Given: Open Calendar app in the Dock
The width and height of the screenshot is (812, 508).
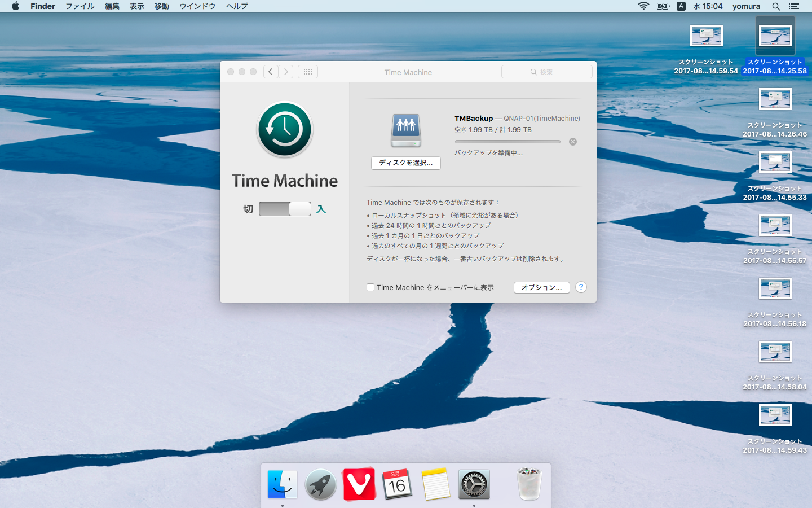Looking at the screenshot, I should click(397, 484).
